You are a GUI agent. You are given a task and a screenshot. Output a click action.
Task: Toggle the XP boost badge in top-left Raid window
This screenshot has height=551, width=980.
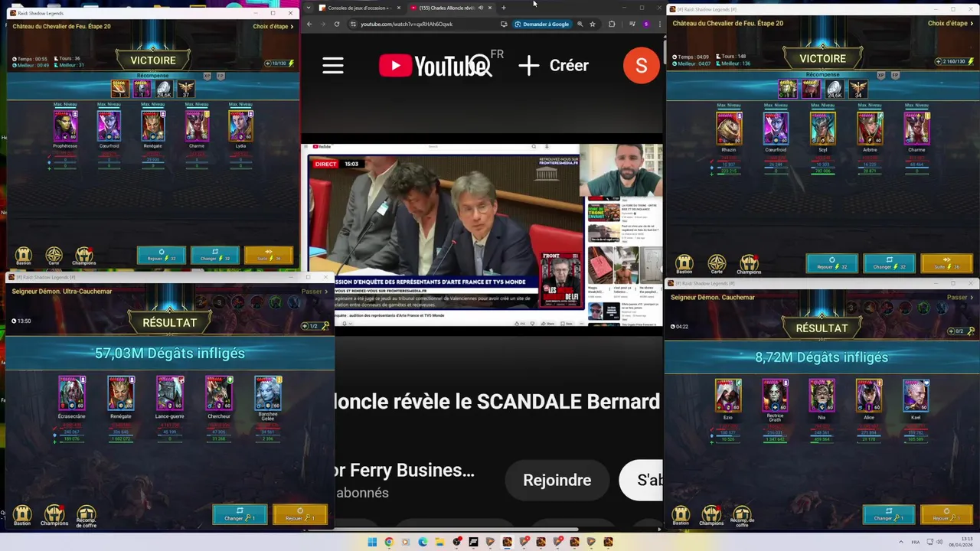[208, 76]
